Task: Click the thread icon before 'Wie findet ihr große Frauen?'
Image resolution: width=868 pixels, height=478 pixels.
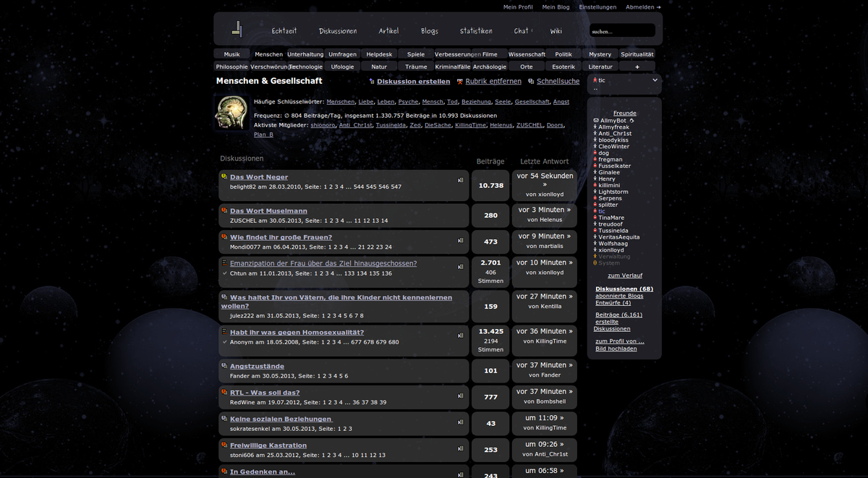Action: coord(224,236)
